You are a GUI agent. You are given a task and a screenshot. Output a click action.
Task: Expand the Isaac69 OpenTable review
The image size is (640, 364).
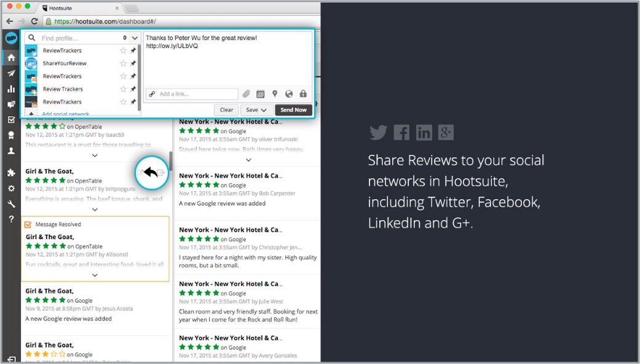coord(95,156)
